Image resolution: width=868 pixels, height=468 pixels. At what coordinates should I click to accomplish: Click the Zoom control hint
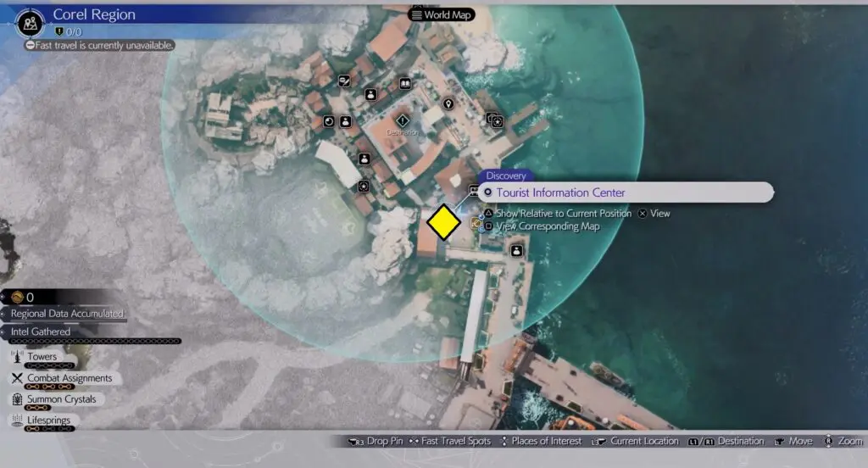[842, 442]
